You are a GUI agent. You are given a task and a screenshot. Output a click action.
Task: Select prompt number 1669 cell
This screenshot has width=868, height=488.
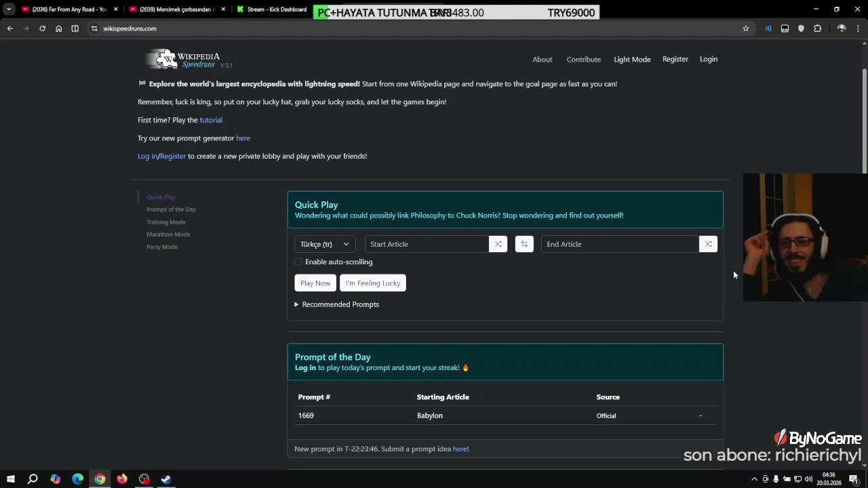click(x=306, y=415)
